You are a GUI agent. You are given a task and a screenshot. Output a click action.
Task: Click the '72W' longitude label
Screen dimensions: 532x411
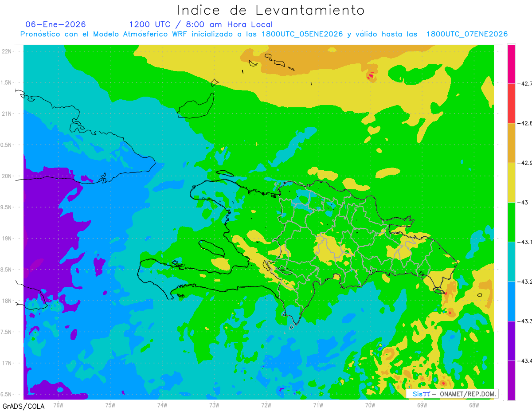click(266, 405)
